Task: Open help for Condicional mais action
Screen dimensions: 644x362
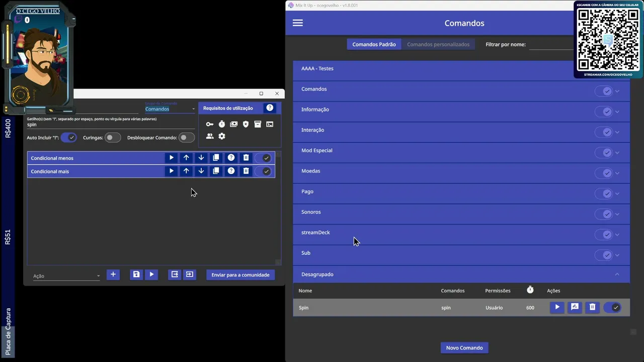Action: click(x=231, y=171)
